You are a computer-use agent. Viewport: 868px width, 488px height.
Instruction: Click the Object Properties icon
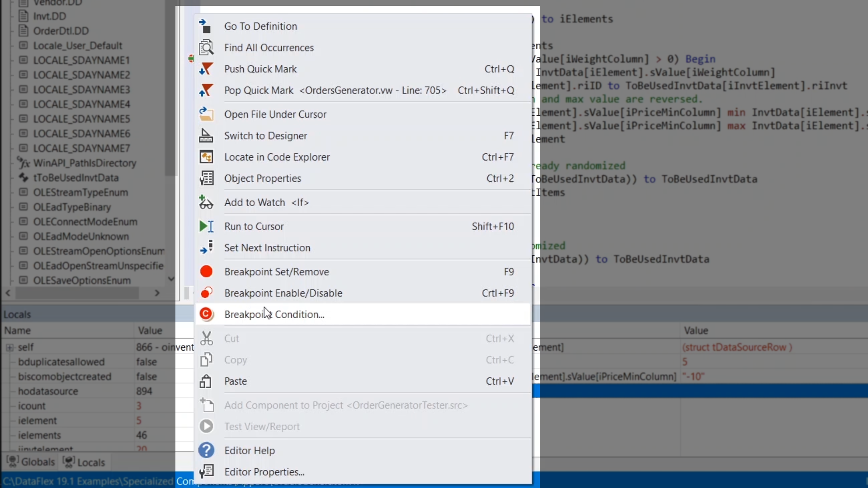pos(206,178)
